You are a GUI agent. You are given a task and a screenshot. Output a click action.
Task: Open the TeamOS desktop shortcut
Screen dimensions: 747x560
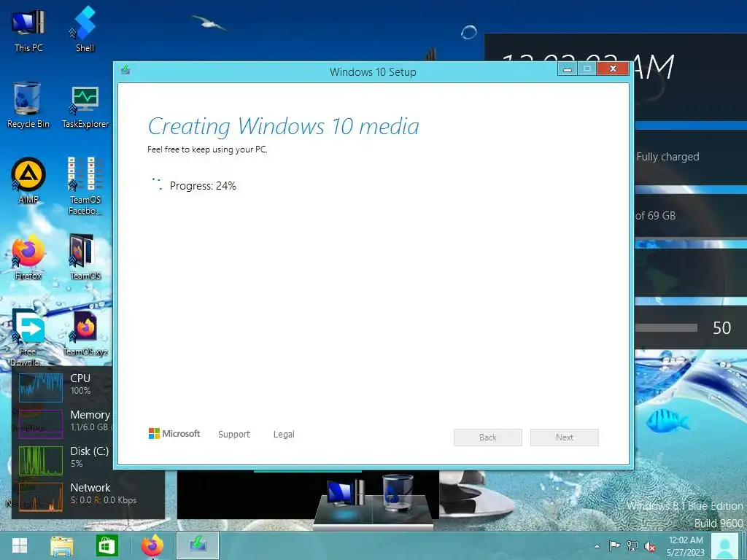(85, 257)
